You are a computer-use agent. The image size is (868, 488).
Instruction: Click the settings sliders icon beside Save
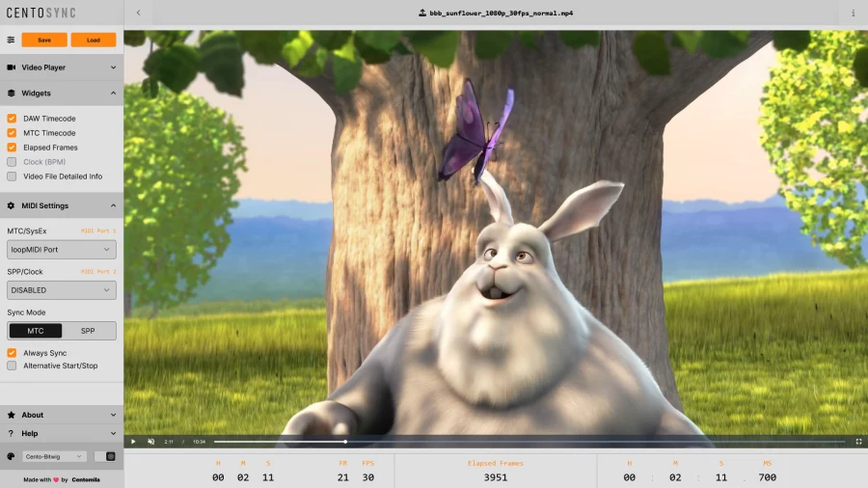click(11, 40)
